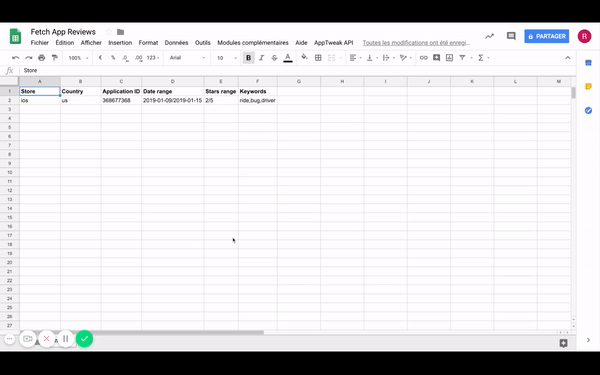Screen dimensions: 600x375
Task: Hide the menus with the up chevron
Action: click(x=567, y=58)
